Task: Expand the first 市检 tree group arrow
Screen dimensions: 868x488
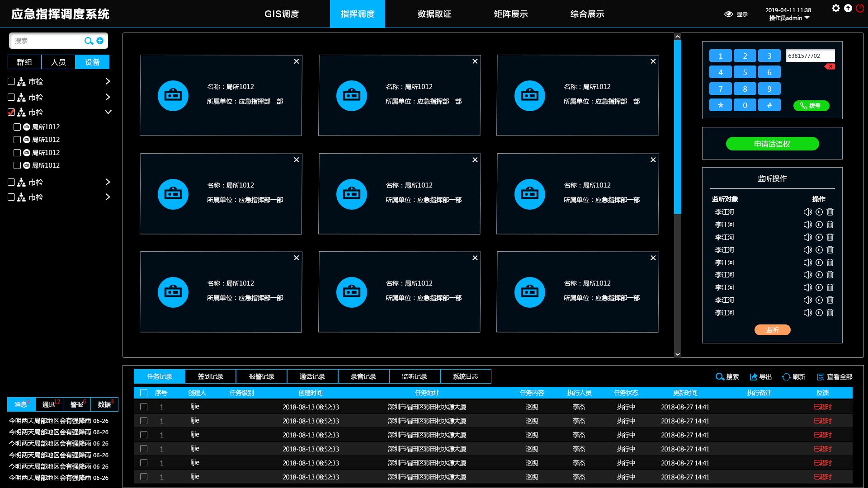Action: coord(108,81)
